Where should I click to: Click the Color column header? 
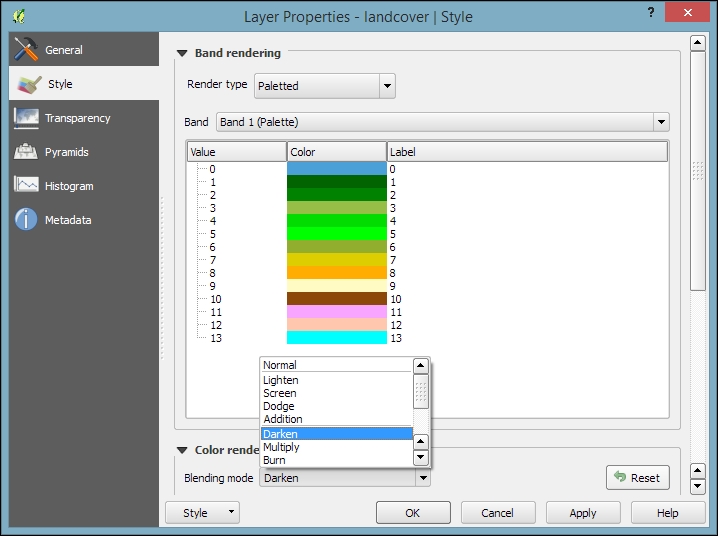tap(337, 152)
